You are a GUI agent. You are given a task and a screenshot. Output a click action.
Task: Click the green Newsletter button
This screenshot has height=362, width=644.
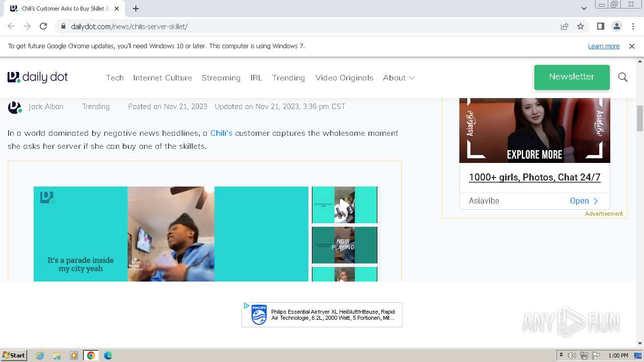[x=572, y=77]
